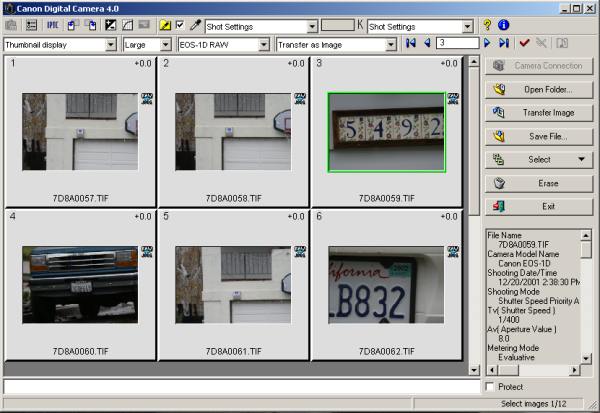The height and width of the screenshot is (413, 600).
Task: Select thumbnail 7D8A0061.TIF
Action: tap(233, 285)
